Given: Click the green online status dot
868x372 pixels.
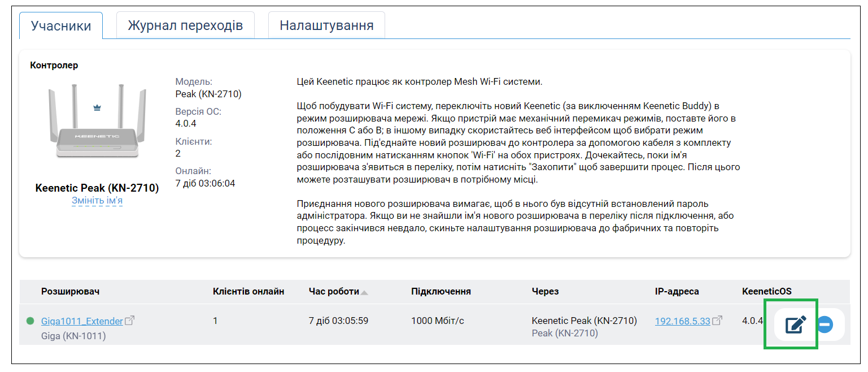Looking at the screenshot, I should coord(30,321).
